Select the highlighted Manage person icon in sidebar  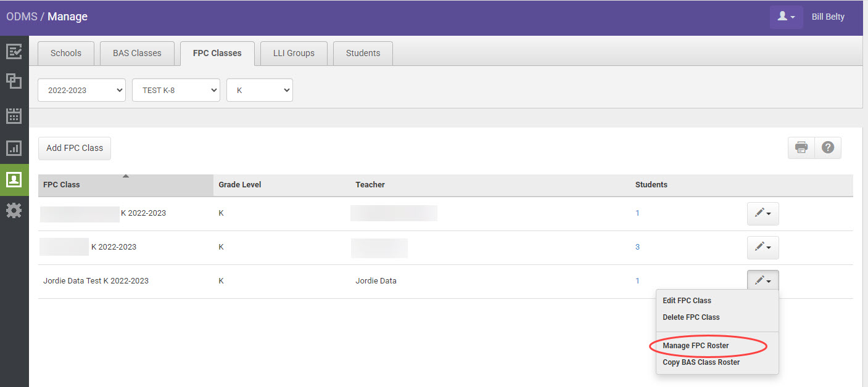pyautogui.click(x=14, y=180)
